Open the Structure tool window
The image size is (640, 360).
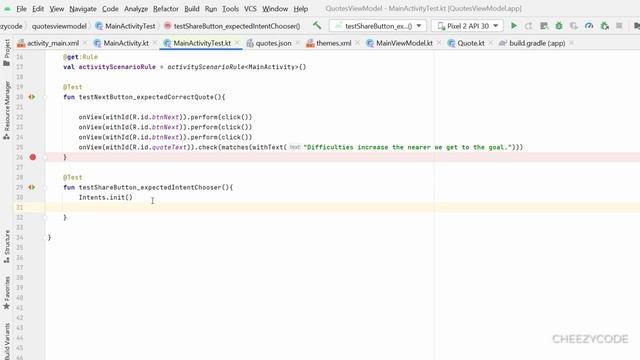(x=7, y=247)
